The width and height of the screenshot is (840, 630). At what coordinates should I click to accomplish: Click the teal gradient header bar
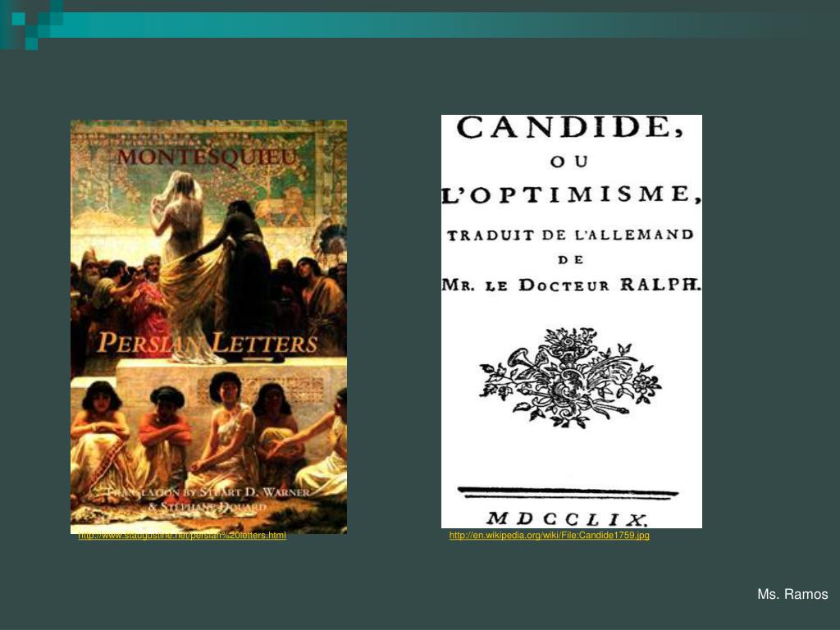click(428, 25)
